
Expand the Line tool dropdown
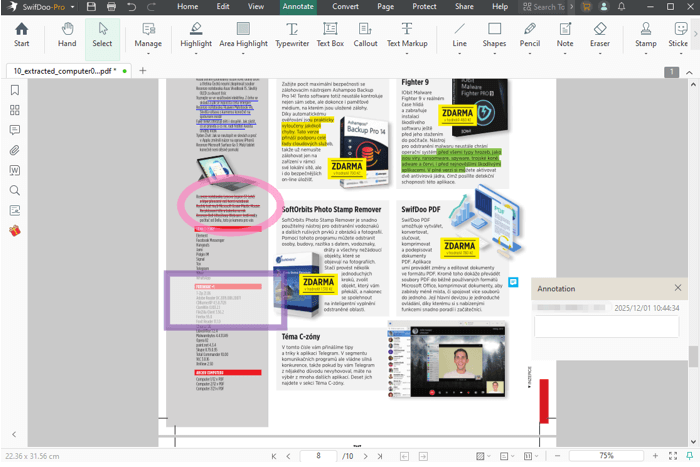click(x=459, y=54)
